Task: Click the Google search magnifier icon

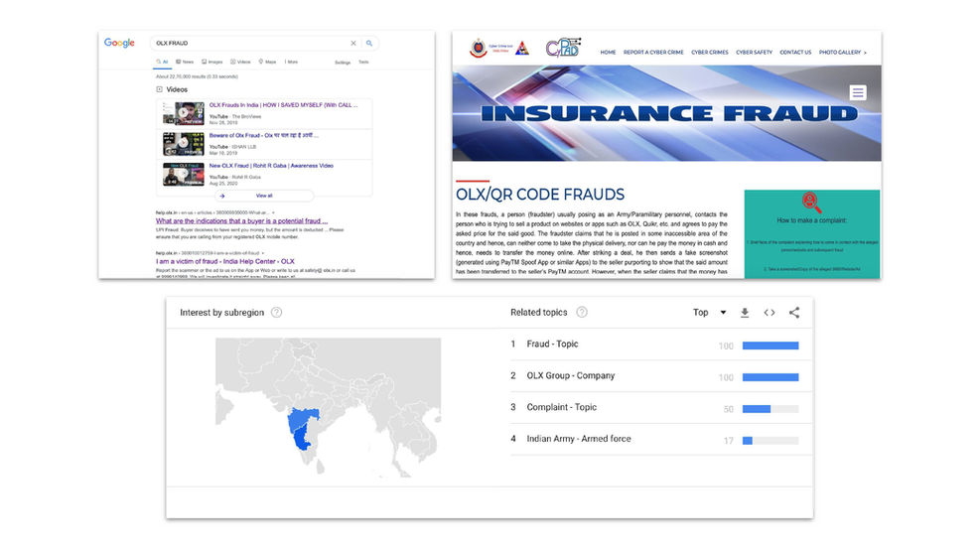Action: click(369, 43)
